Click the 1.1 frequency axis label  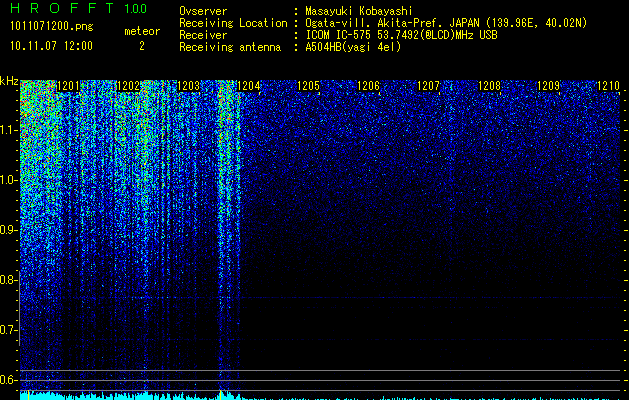(9, 130)
